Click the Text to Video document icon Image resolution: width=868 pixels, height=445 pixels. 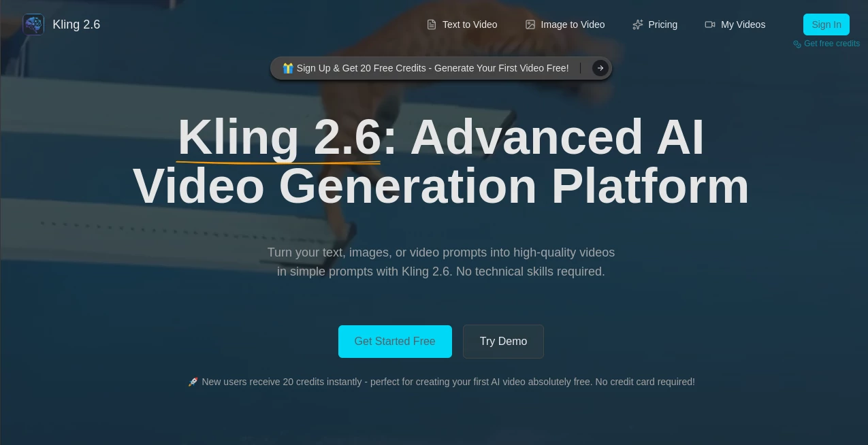click(x=432, y=24)
